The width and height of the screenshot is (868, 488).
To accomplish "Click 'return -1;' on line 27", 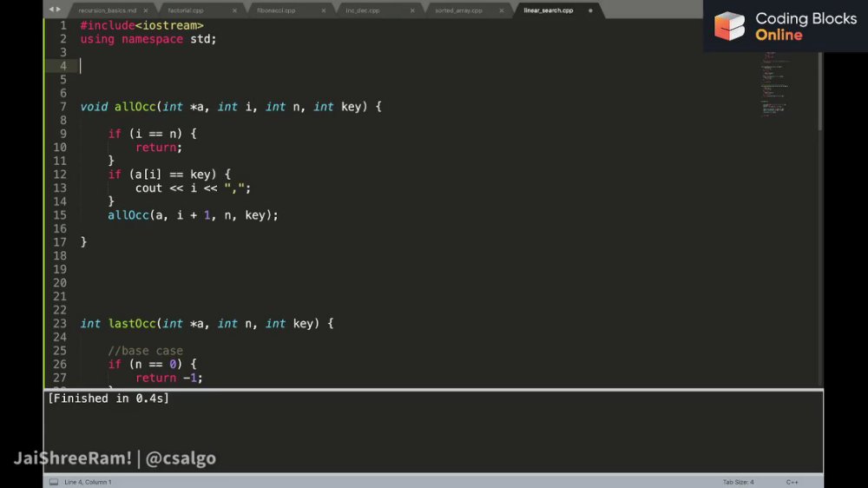I will (169, 378).
